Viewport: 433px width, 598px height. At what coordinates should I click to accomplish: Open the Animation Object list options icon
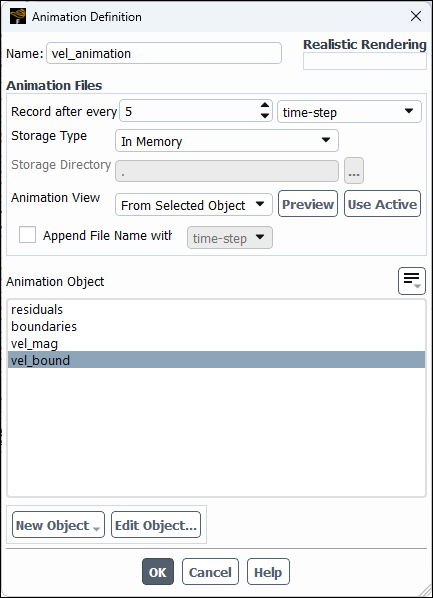[x=412, y=281]
